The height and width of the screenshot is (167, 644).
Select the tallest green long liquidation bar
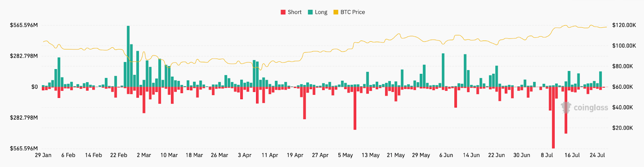128,56
